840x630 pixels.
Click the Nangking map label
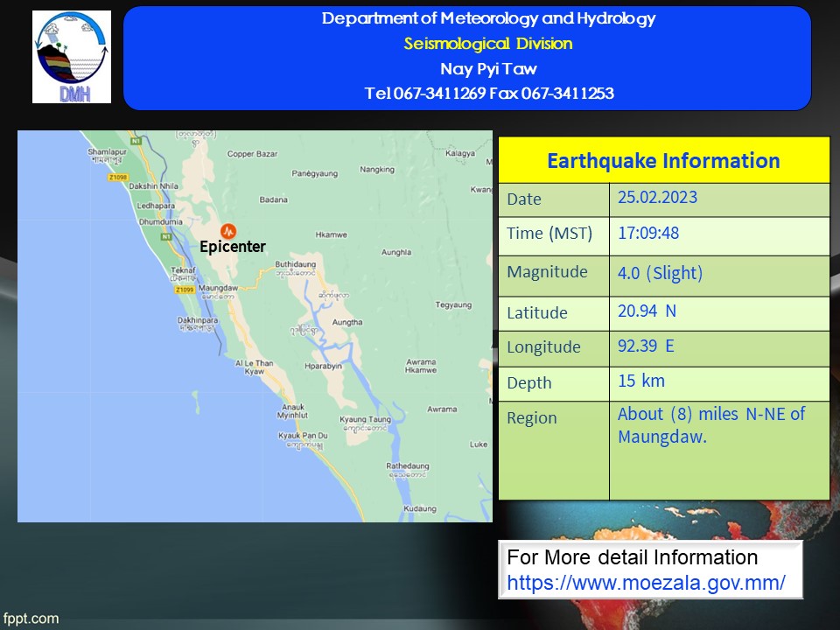(x=377, y=169)
